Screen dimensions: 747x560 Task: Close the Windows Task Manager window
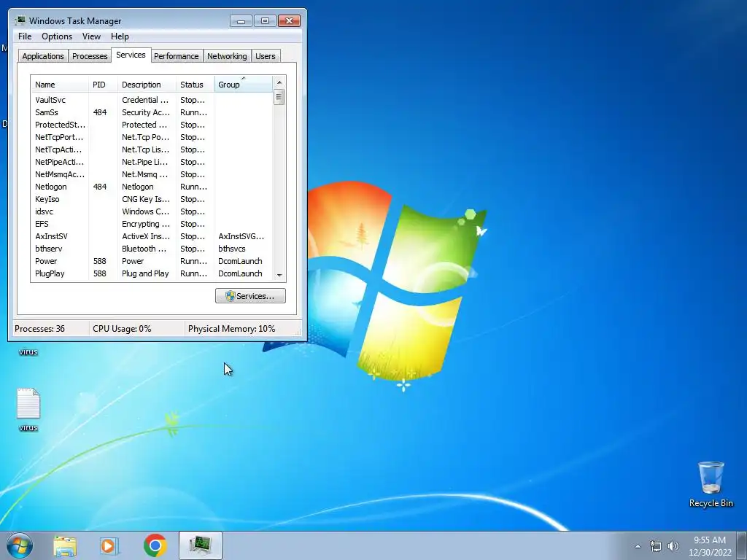tap(289, 20)
